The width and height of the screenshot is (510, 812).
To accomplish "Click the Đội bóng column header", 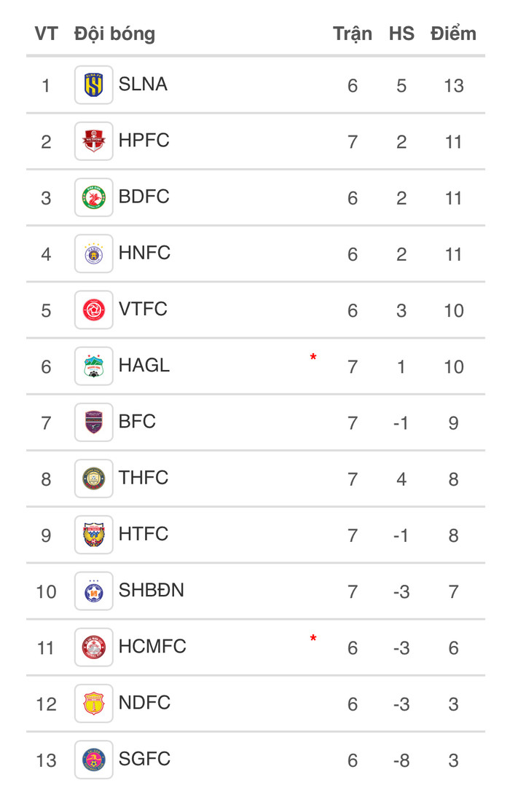I will click(x=114, y=33).
